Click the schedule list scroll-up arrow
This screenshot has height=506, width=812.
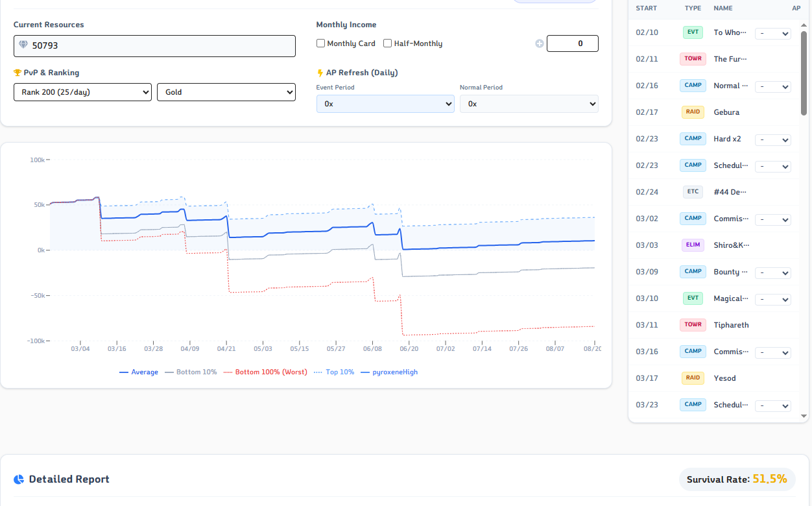pyautogui.click(x=804, y=25)
